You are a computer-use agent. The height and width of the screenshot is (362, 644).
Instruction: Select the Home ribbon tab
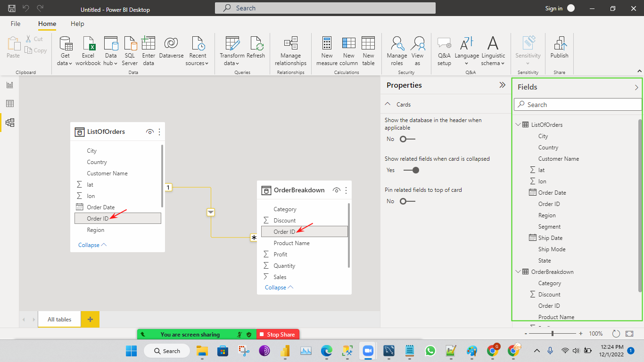pyautogui.click(x=47, y=24)
